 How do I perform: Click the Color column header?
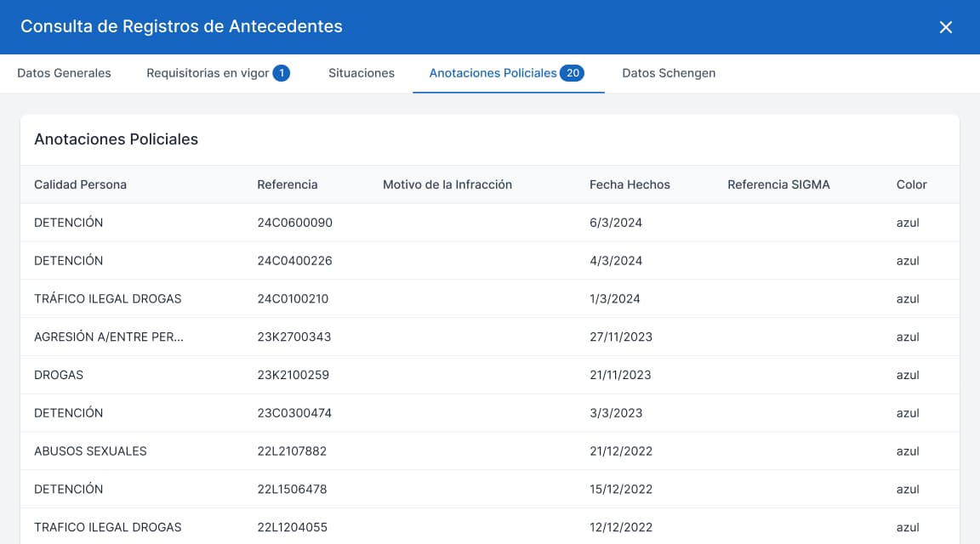pos(911,184)
